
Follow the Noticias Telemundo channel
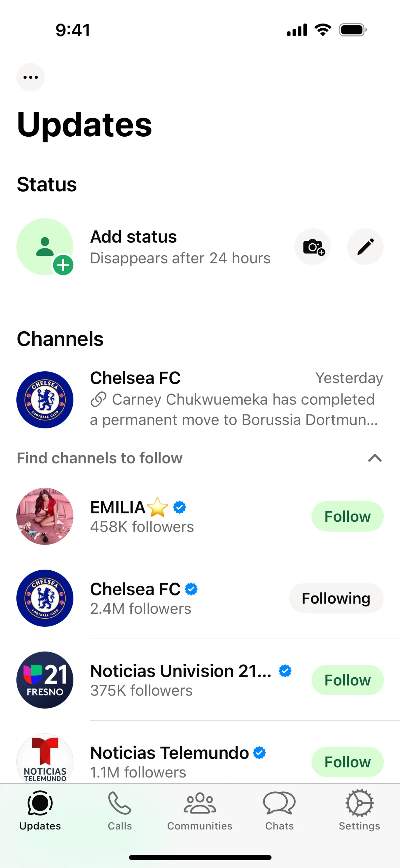tap(347, 762)
